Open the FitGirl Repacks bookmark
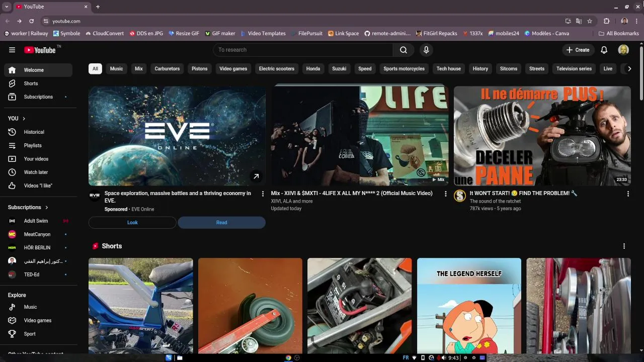The height and width of the screenshot is (362, 644). click(x=436, y=34)
